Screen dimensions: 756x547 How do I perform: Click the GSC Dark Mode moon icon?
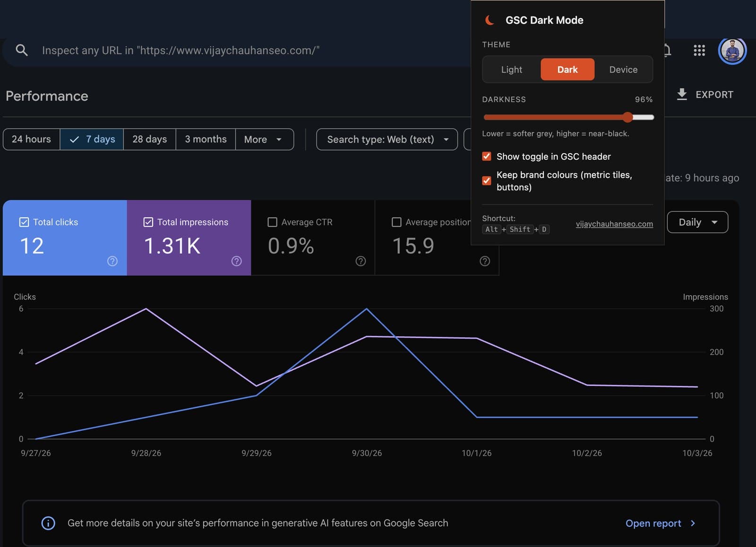pyautogui.click(x=490, y=20)
